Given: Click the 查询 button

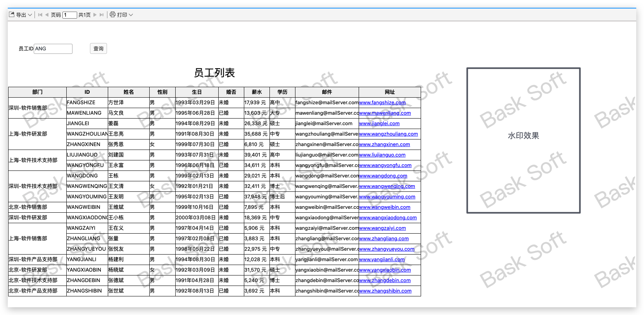Looking at the screenshot, I should point(98,48).
